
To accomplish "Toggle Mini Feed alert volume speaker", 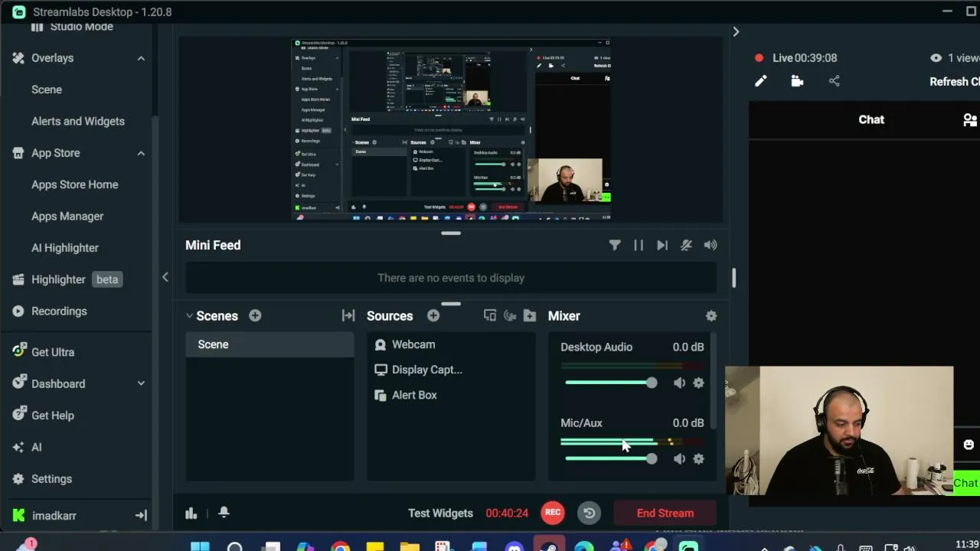I will pyautogui.click(x=710, y=245).
